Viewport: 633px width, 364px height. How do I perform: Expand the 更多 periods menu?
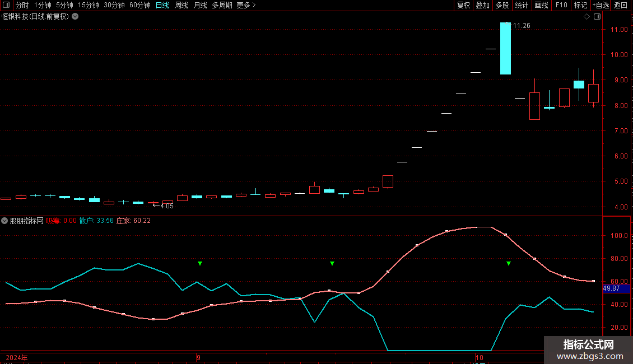(x=246, y=5)
